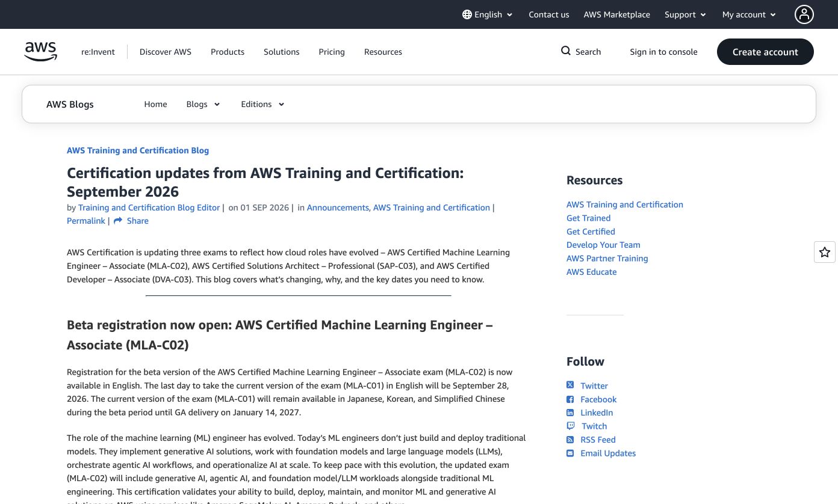Viewport: 838px width, 504px height.
Task: Open the Get Certified link
Action: coord(591,232)
